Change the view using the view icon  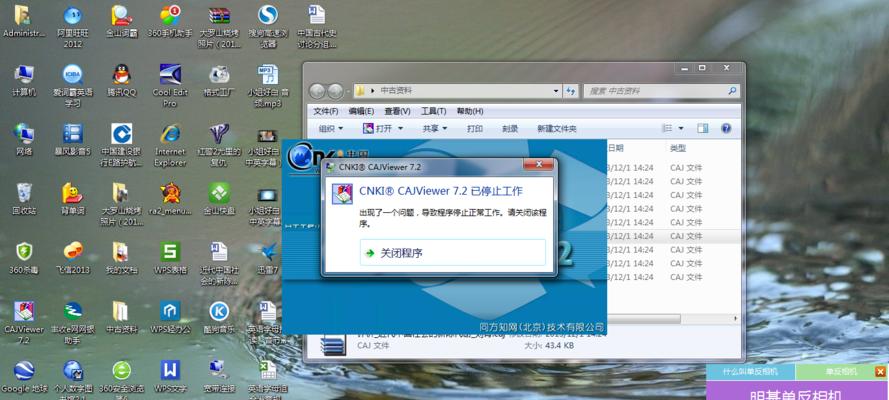[x=667, y=129]
